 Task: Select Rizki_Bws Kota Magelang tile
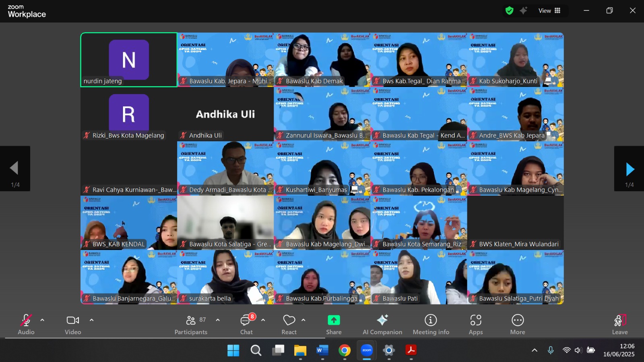(129, 114)
